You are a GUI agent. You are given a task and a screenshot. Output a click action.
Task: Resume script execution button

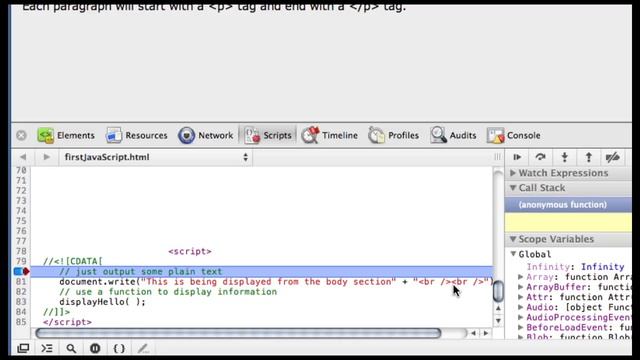point(517,157)
